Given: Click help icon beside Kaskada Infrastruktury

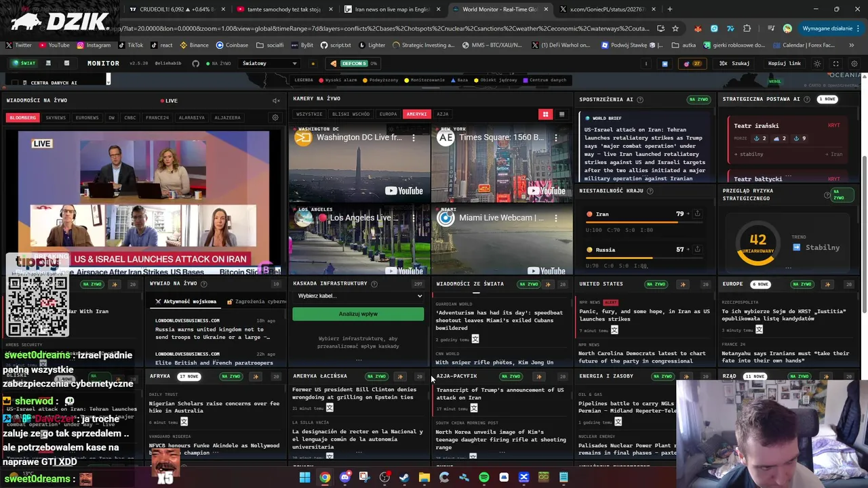Looking at the screenshot, I should tap(374, 284).
